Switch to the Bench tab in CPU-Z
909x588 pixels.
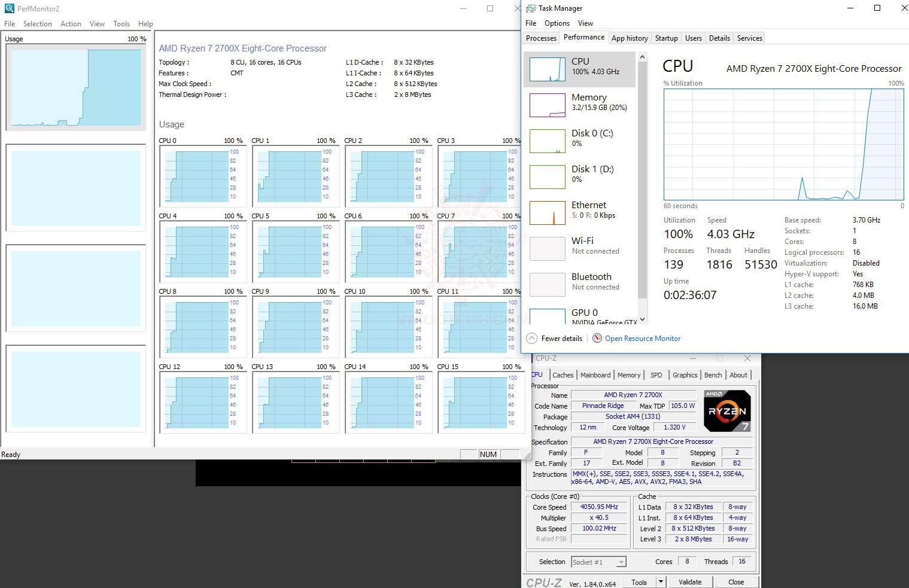(713, 375)
